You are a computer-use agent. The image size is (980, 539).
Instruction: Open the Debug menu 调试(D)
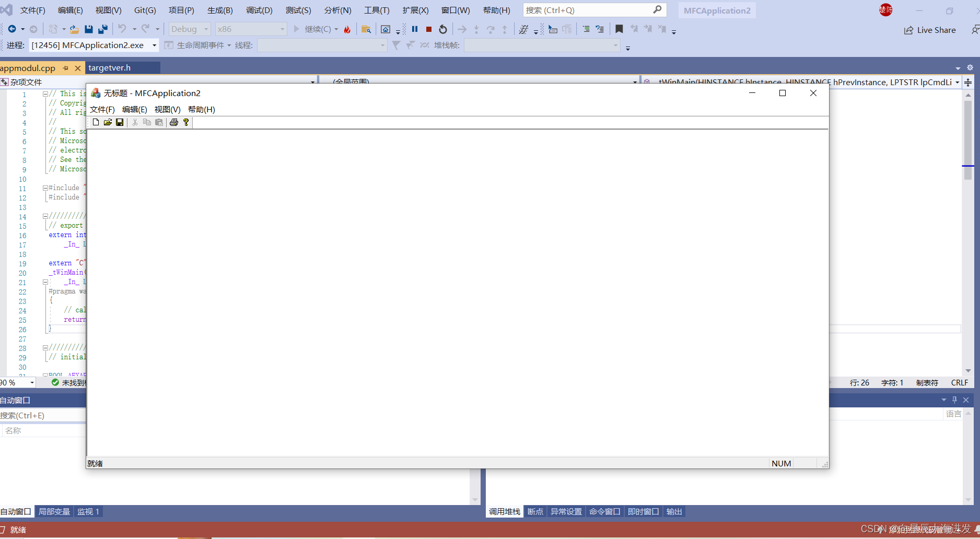pyautogui.click(x=259, y=10)
